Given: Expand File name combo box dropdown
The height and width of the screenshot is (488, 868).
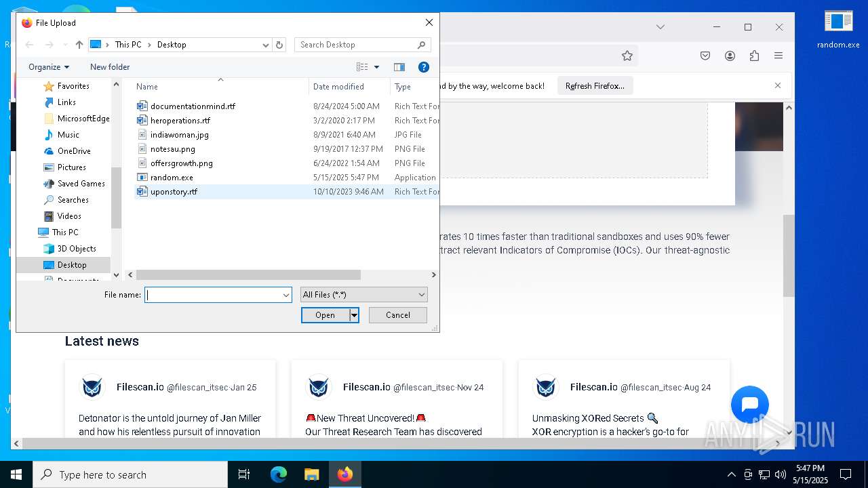Looking at the screenshot, I should click(x=286, y=295).
